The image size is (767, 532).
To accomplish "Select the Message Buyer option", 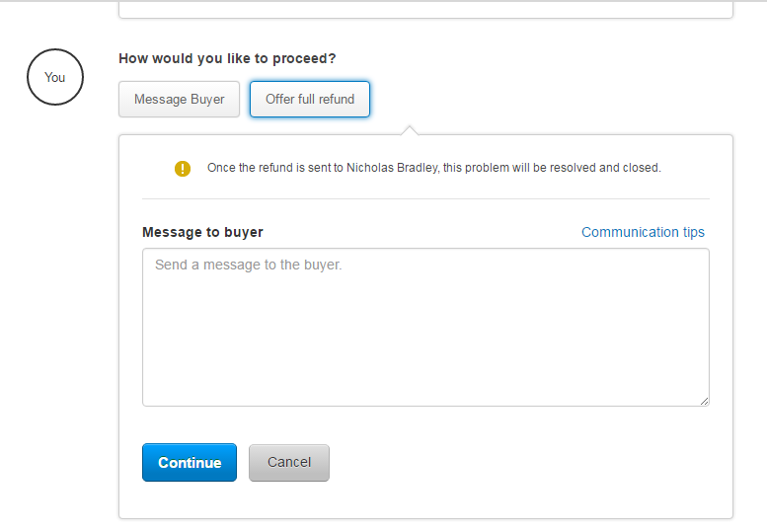I will (x=179, y=100).
